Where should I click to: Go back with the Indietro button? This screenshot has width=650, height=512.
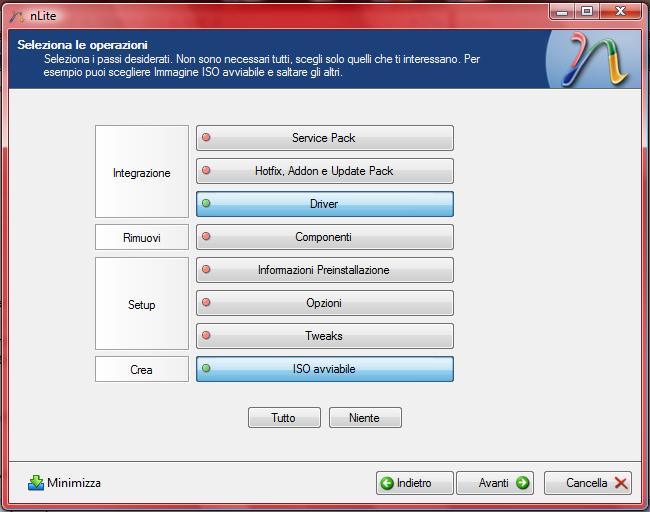click(415, 483)
